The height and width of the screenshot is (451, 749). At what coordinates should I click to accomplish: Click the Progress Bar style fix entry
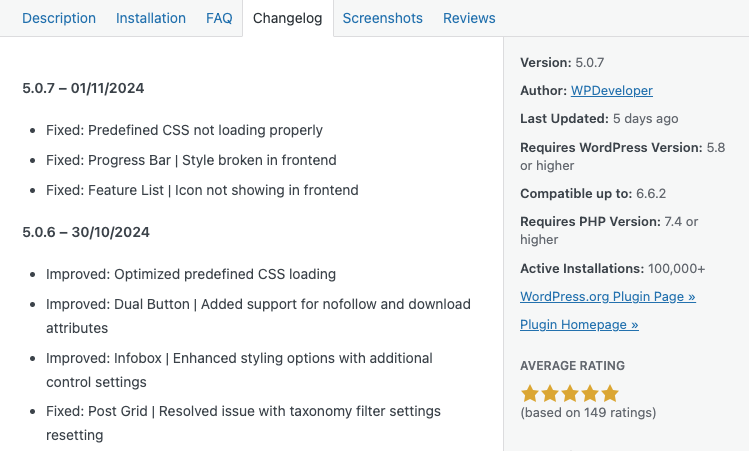coord(191,160)
